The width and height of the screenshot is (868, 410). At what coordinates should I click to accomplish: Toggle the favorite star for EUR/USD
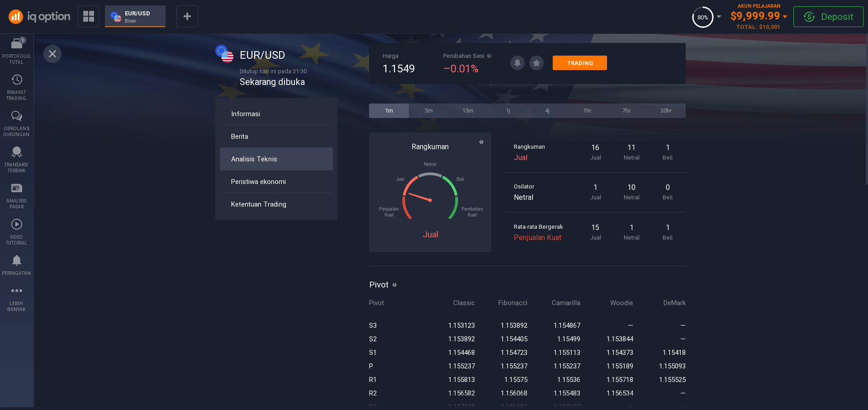tap(536, 63)
